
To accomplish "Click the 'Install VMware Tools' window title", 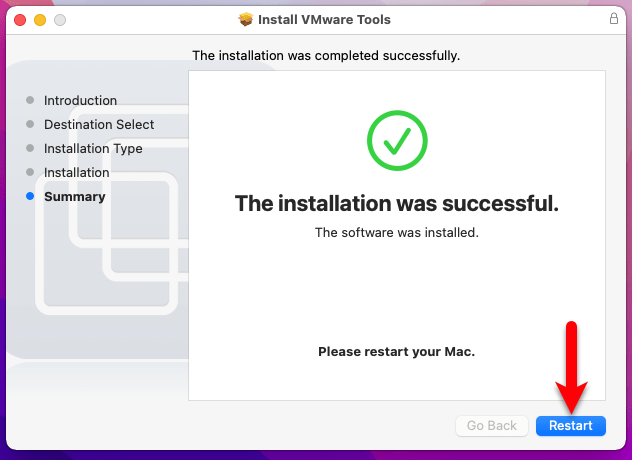I will click(324, 19).
